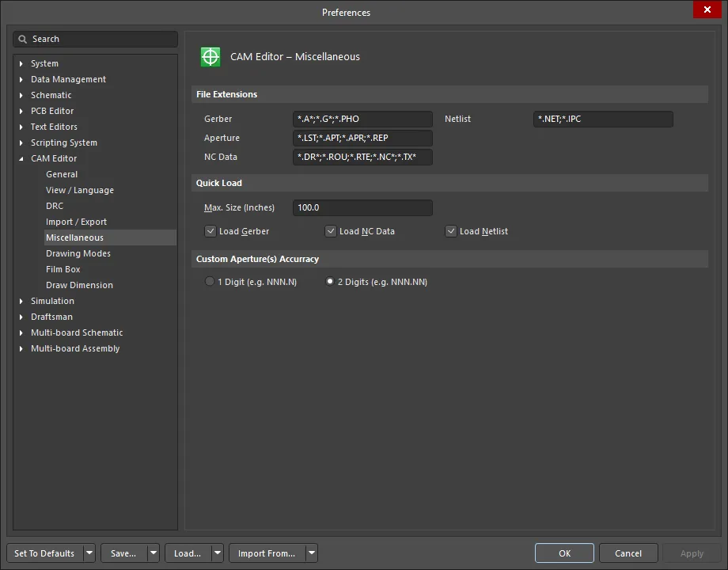Select the Scripting System category label

(x=64, y=142)
